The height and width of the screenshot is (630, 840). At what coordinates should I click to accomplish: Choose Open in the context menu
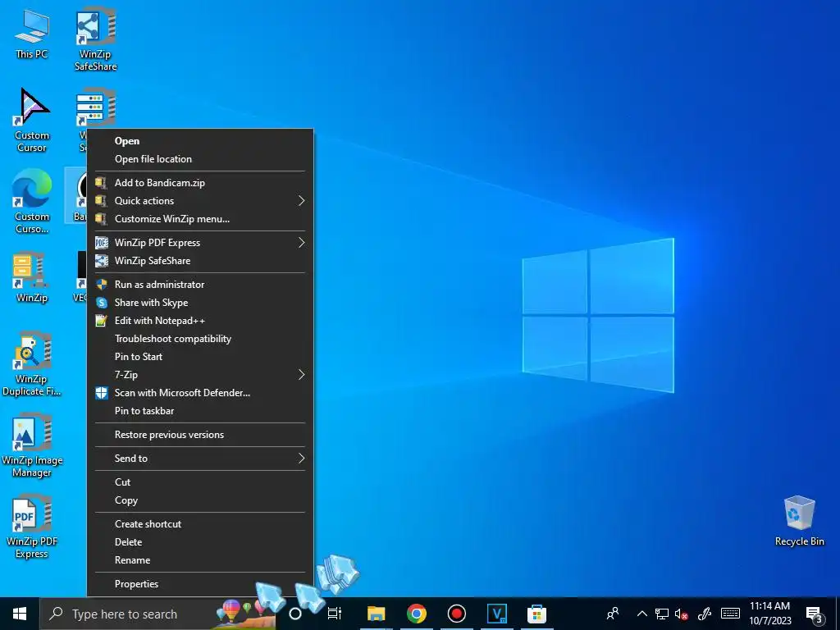pyautogui.click(x=200, y=141)
